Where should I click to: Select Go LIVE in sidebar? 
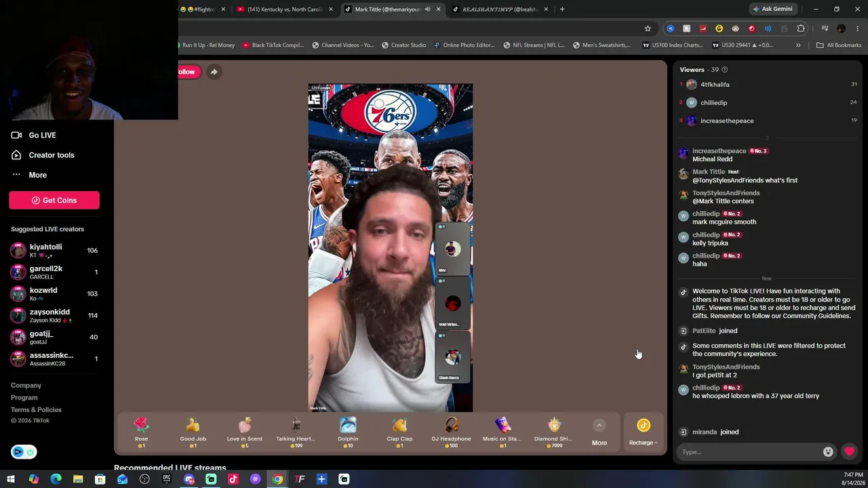(x=42, y=136)
